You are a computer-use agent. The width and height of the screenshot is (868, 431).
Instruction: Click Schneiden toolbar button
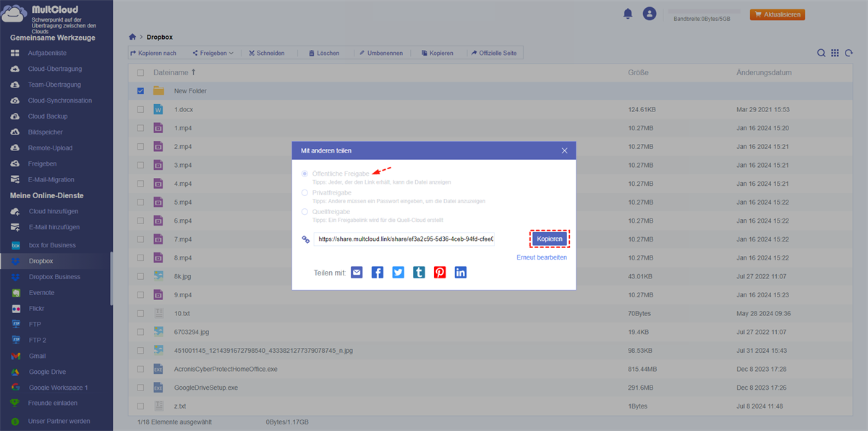point(265,53)
